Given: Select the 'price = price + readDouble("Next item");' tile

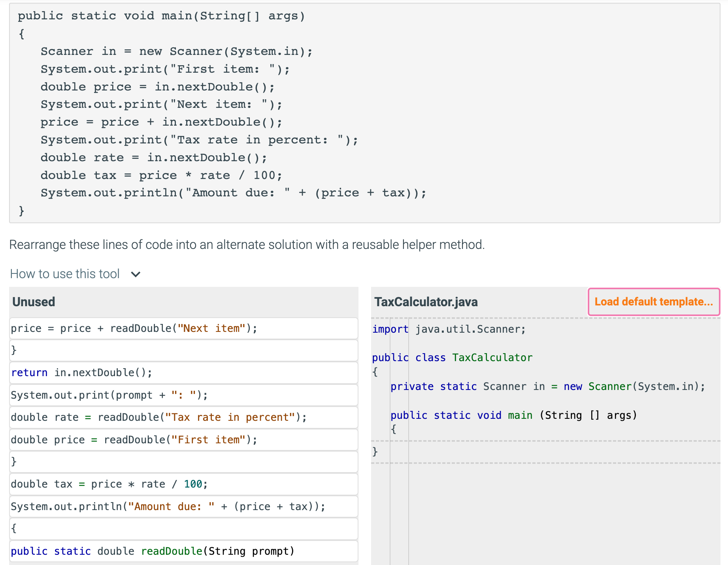Looking at the screenshot, I should click(183, 328).
